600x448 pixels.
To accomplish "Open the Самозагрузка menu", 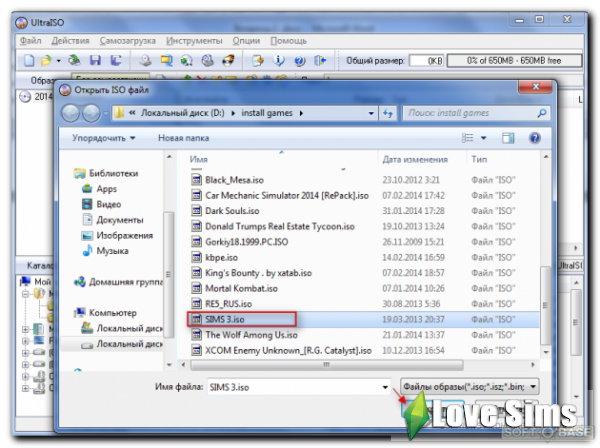I will [x=127, y=41].
